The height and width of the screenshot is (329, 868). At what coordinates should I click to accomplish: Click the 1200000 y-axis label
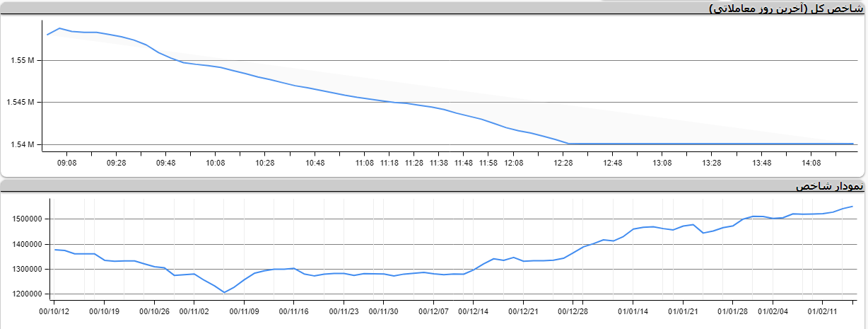(28, 294)
